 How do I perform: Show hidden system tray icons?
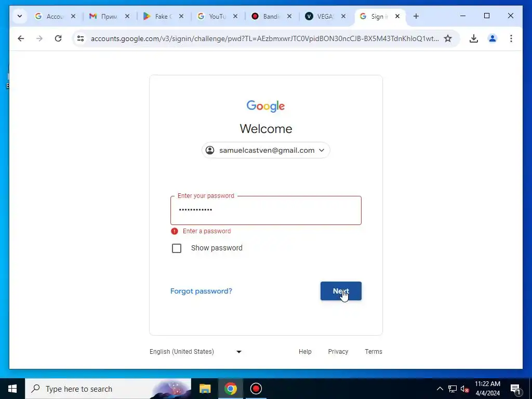(440, 389)
